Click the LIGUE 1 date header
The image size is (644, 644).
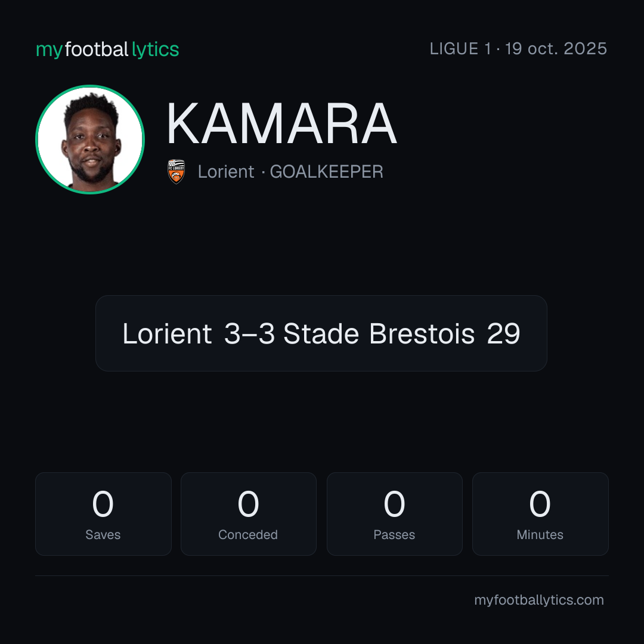click(x=518, y=48)
